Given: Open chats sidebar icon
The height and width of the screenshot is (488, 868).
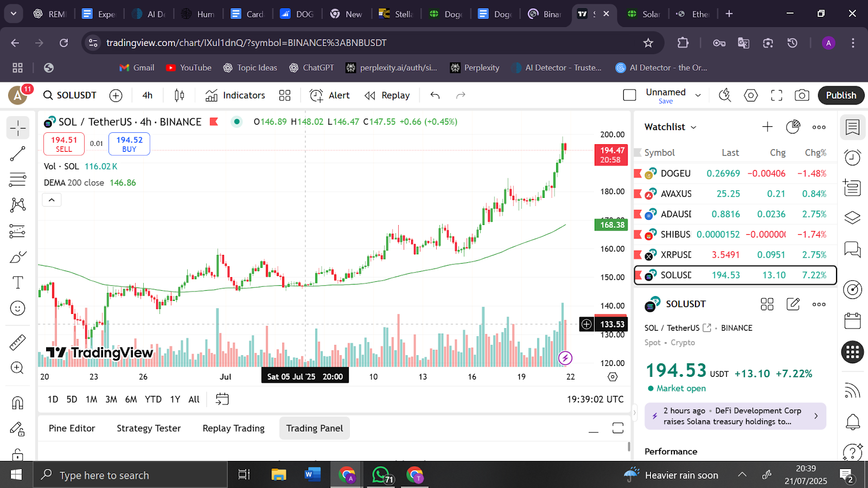Looking at the screenshot, I should pos(853,250).
